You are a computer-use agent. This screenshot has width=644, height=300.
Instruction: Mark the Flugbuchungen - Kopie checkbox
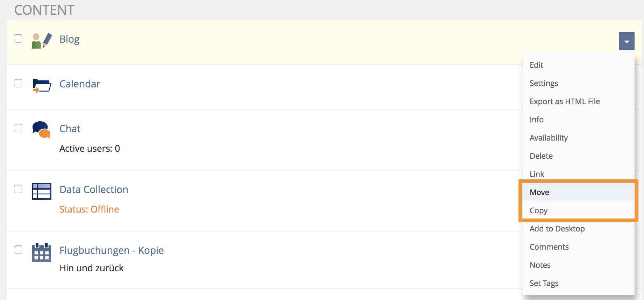coord(18,250)
